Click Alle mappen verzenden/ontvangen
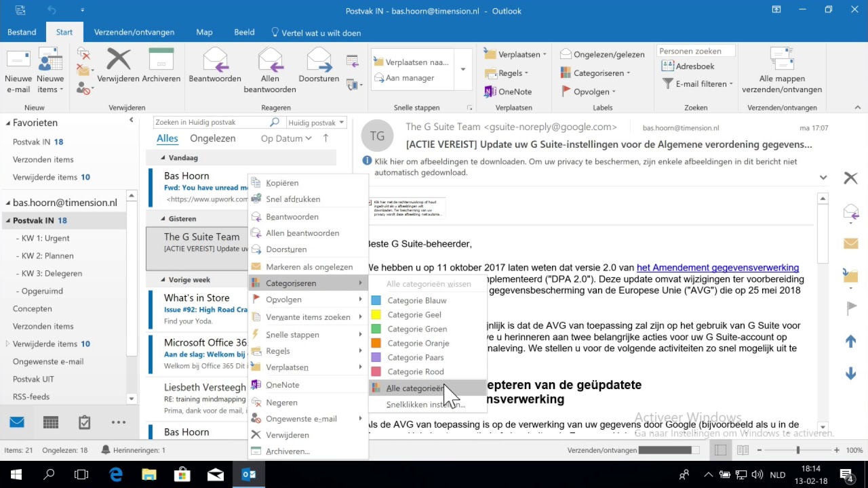Screen dimensions: 868x488 pos(782,71)
